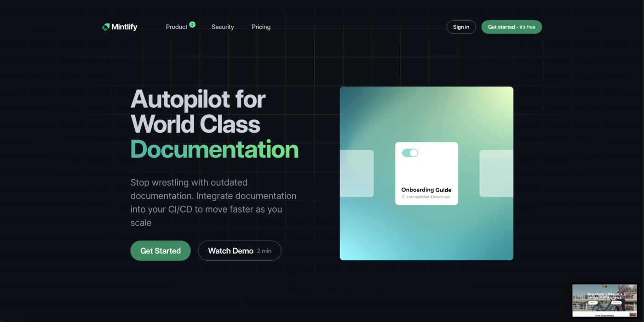
Task: Select the Onboarding Guide card title
Action: pos(426,190)
